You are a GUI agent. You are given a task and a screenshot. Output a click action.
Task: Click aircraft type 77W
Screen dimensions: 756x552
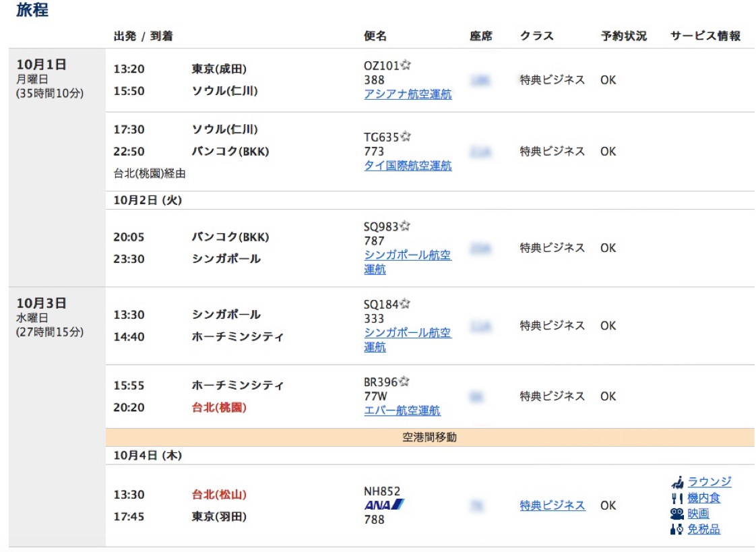(375, 396)
